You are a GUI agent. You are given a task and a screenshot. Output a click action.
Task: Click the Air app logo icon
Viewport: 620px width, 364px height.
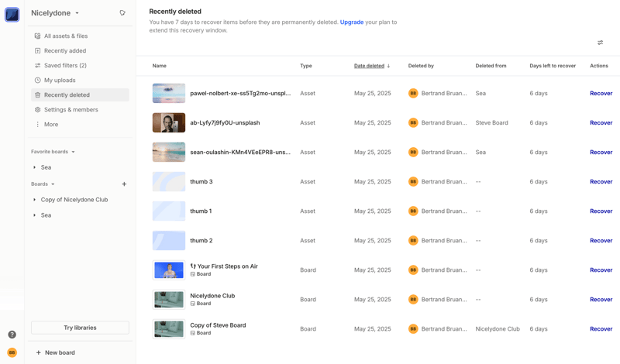[12, 14]
